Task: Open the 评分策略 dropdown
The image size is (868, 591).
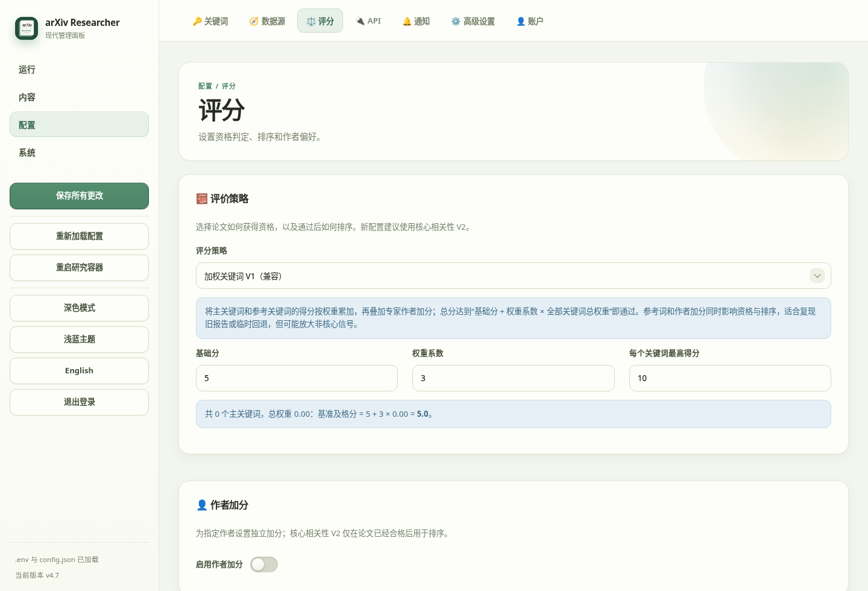Action: coord(514,276)
